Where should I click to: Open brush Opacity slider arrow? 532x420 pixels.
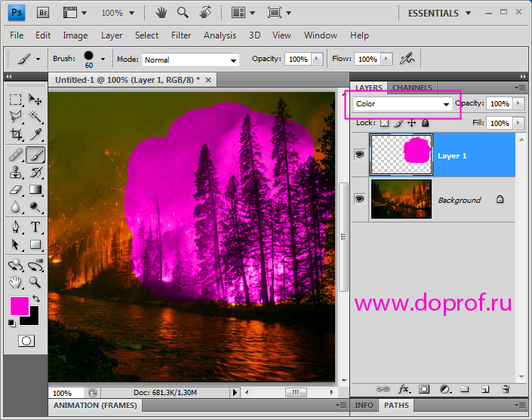(x=317, y=59)
